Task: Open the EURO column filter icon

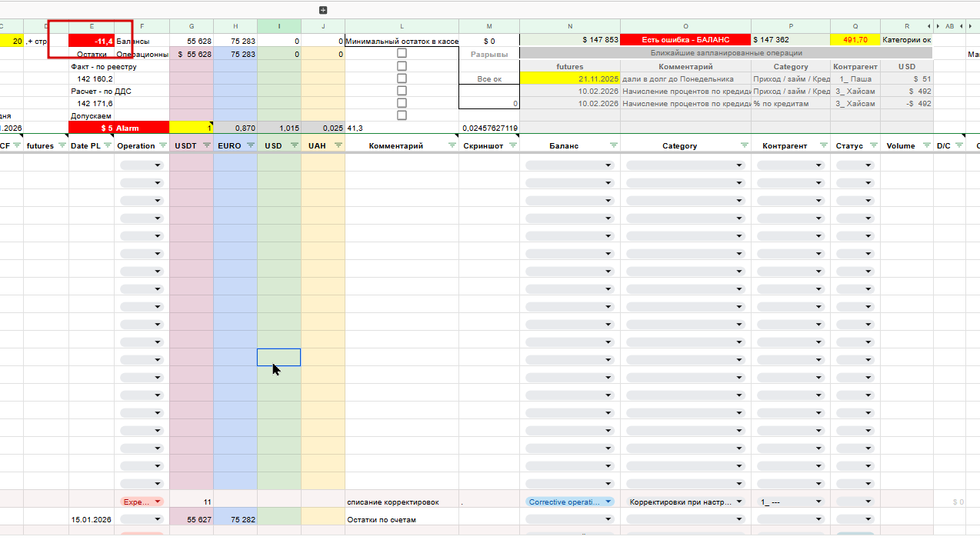Action: point(250,145)
